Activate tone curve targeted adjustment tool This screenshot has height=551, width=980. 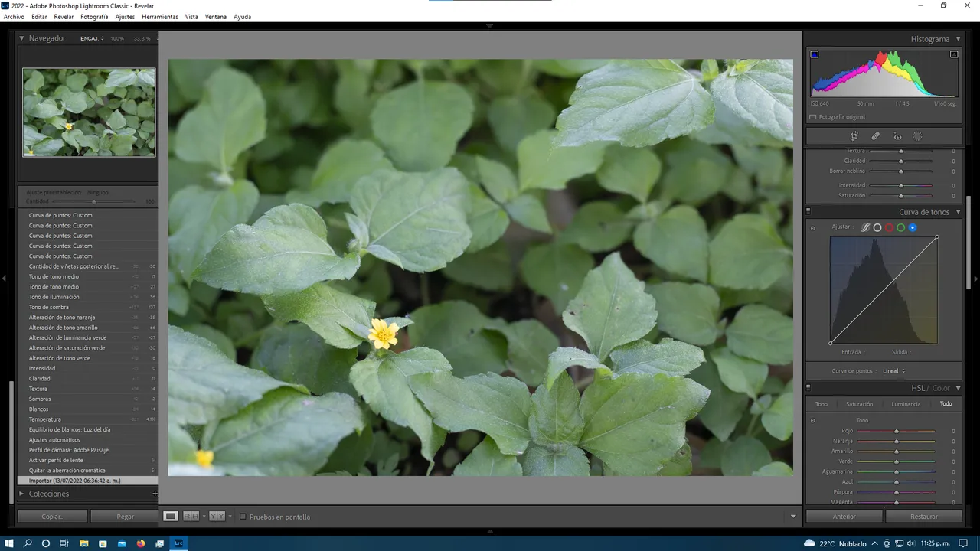(813, 227)
